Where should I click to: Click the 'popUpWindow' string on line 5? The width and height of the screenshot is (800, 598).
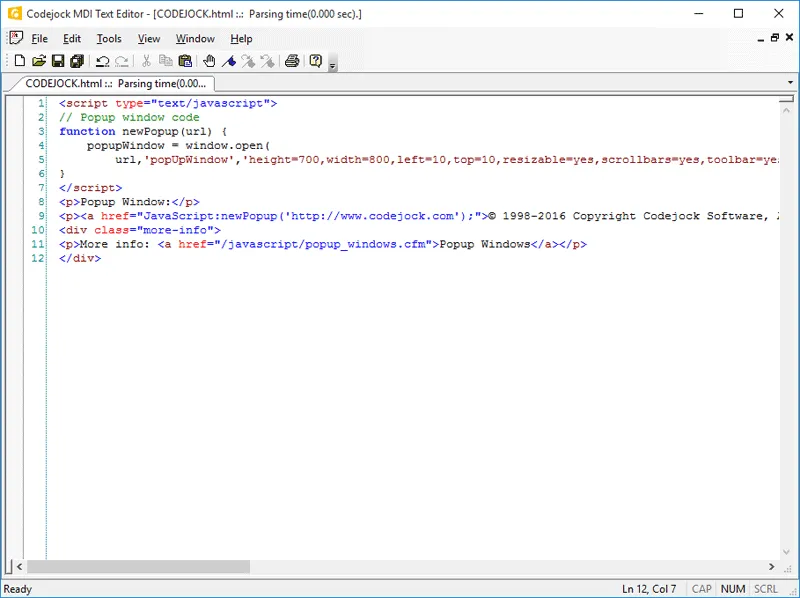pos(189,160)
